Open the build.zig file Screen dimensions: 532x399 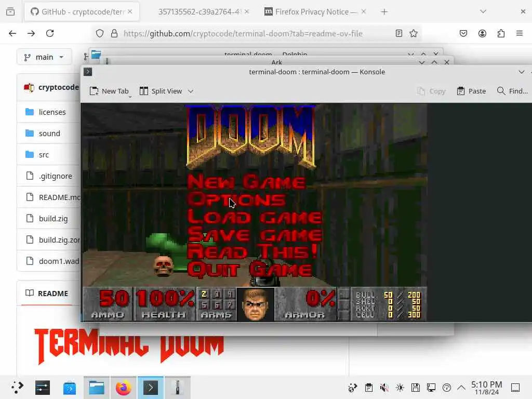54,219
